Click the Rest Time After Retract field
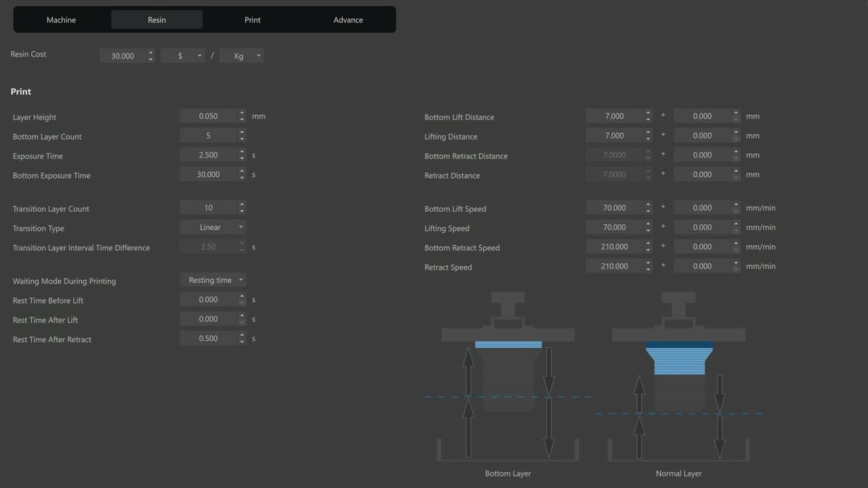 pos(208,338)
